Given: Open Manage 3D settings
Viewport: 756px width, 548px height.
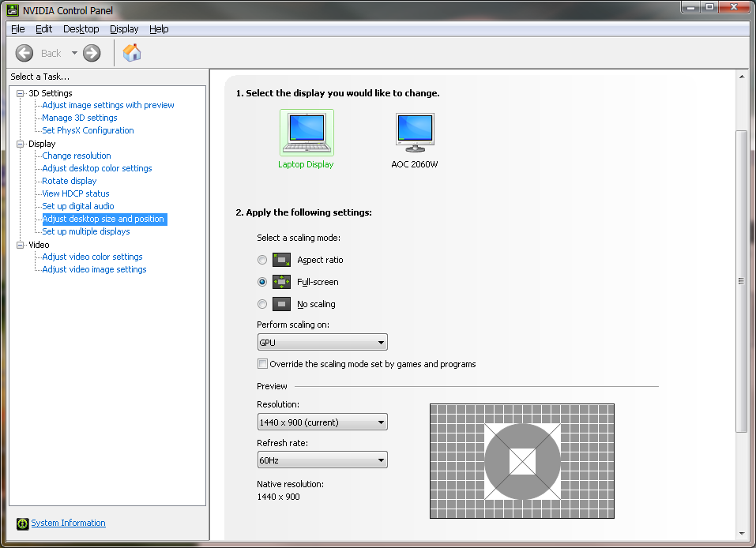Looking at the screenshot, I should (80, 118).
